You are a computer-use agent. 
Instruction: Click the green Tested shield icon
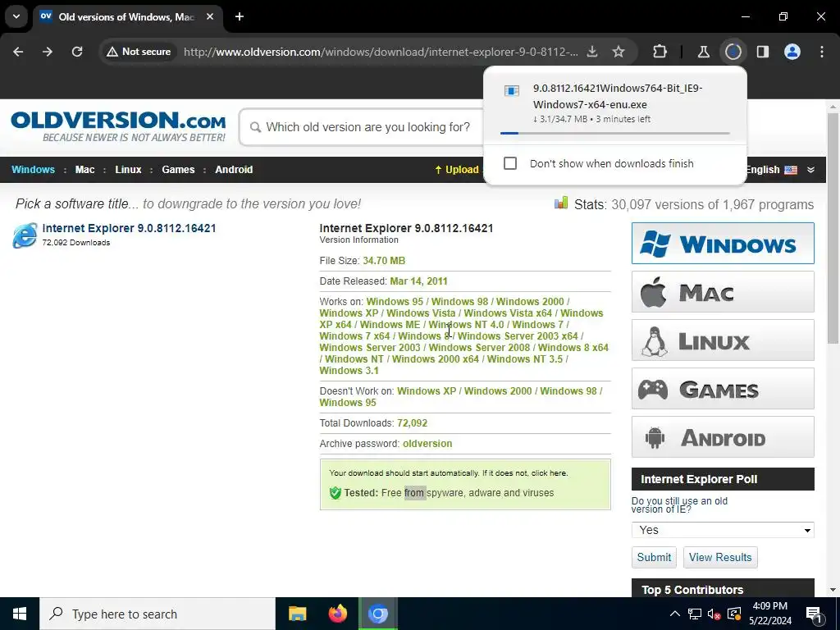(x=336, y=493)
